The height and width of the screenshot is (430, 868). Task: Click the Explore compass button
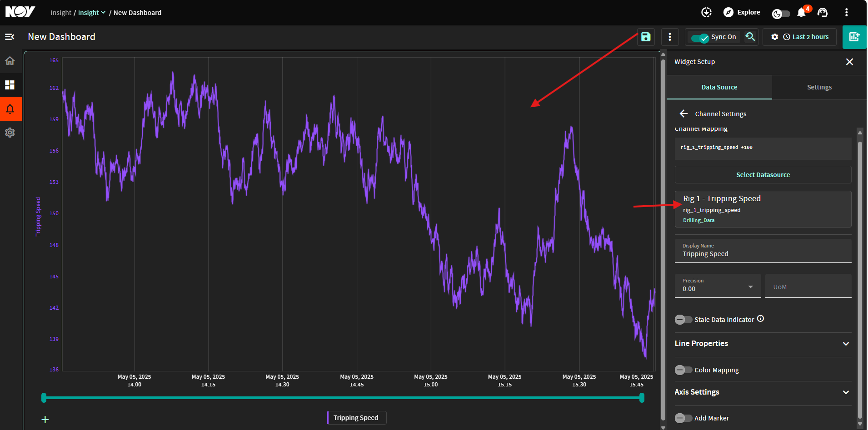tap(742, 12)
